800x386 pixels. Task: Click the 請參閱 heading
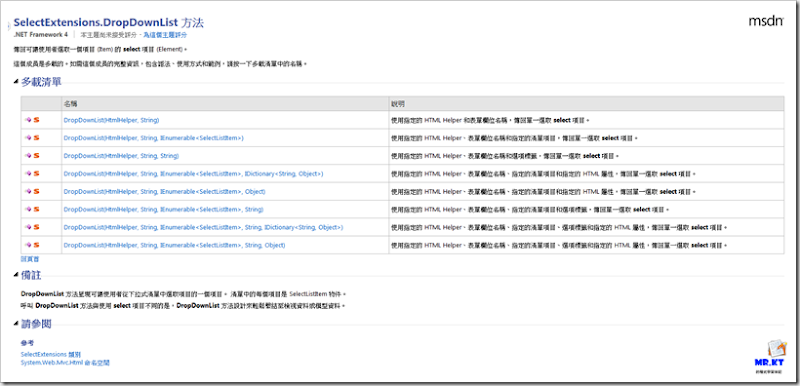[36, 324]
